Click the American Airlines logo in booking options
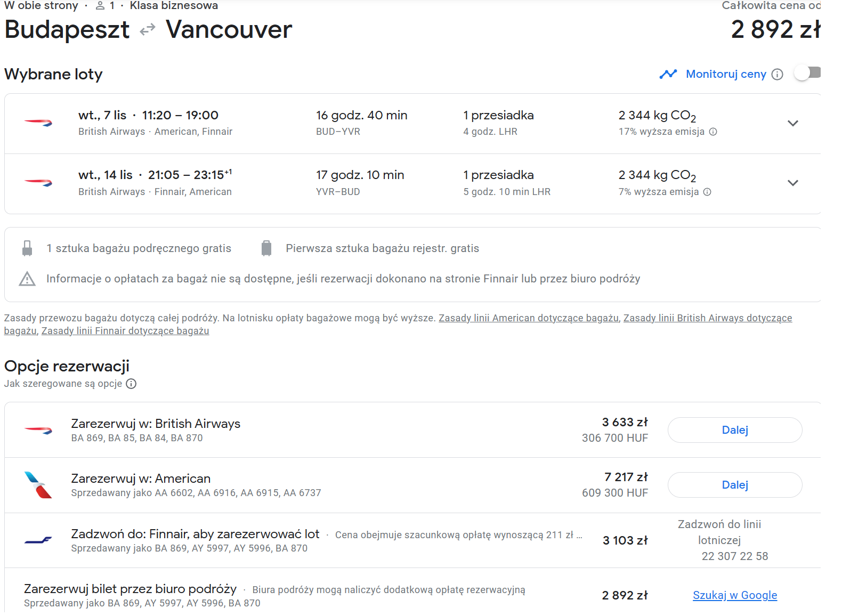This screenshot has height=616, width=842. (38, 485)
